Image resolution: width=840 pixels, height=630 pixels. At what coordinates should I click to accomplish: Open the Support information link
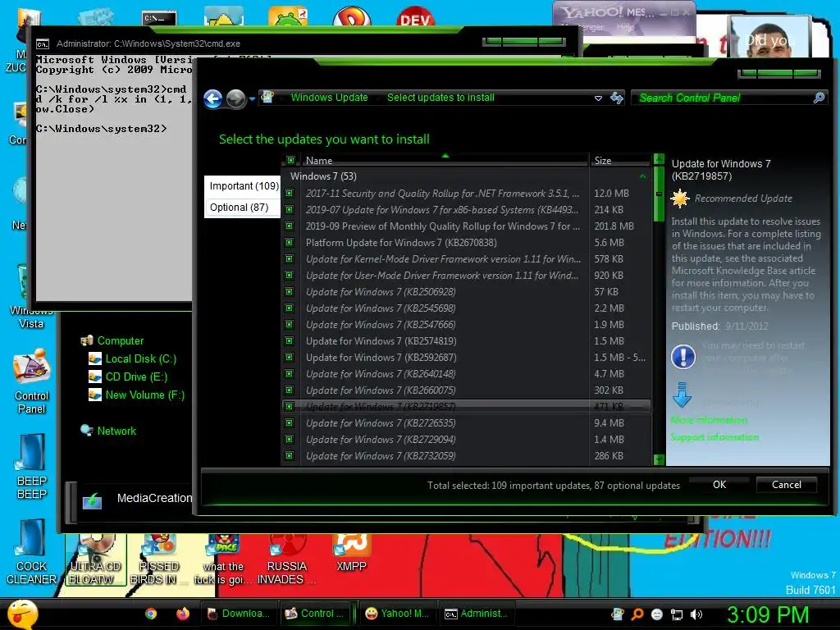(x=714, y=437)
